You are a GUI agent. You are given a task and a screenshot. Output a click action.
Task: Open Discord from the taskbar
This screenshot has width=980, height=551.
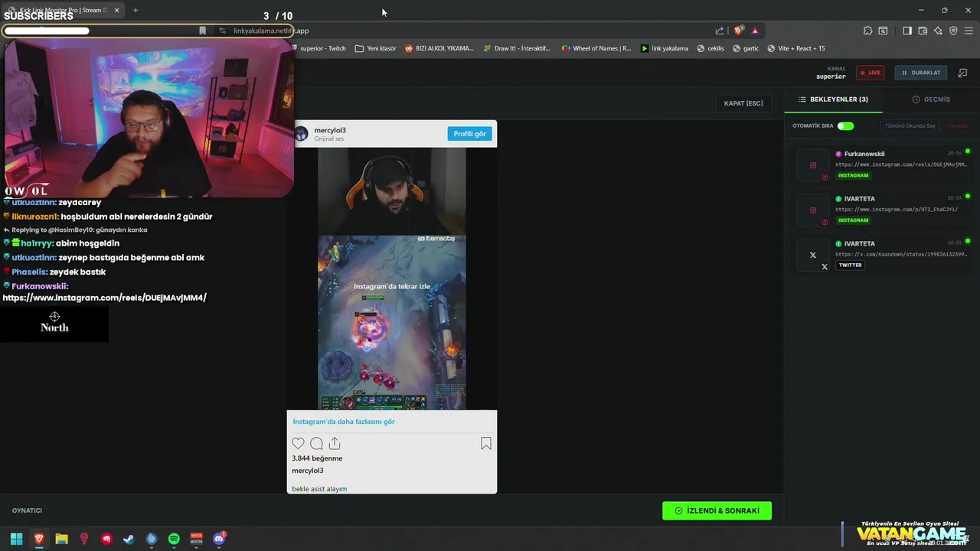click(x=219, y=539)
